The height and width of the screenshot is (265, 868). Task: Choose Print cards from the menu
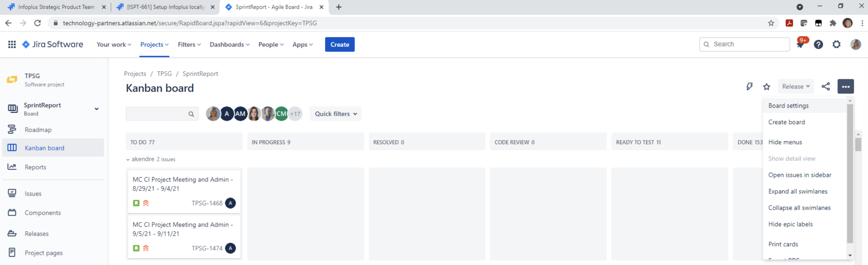[805, 244]
